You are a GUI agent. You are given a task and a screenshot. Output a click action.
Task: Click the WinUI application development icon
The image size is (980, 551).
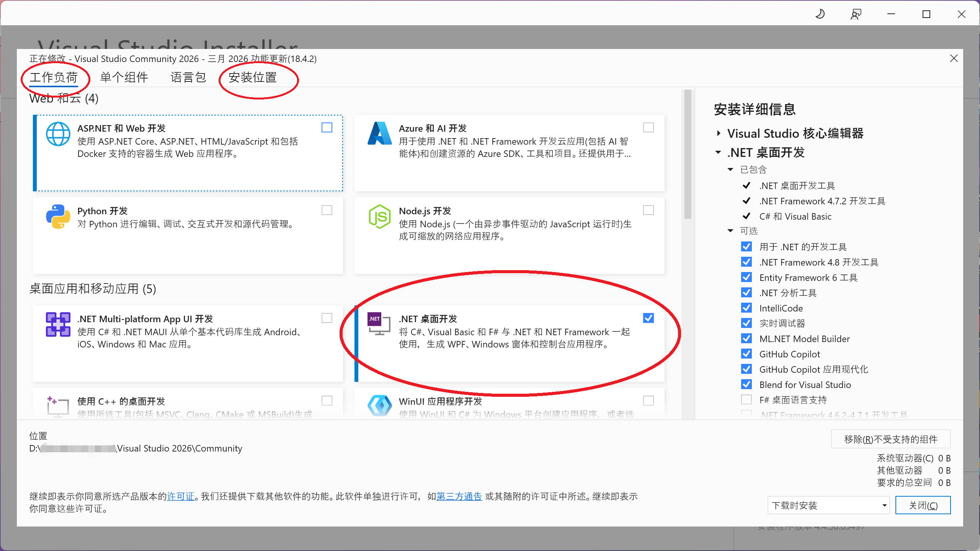(379, 406)
